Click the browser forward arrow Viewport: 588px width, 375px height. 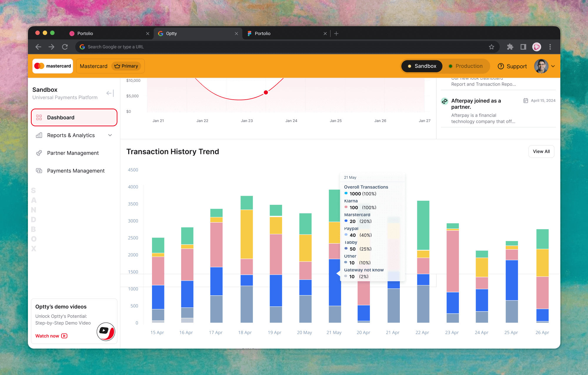point(51,47)
